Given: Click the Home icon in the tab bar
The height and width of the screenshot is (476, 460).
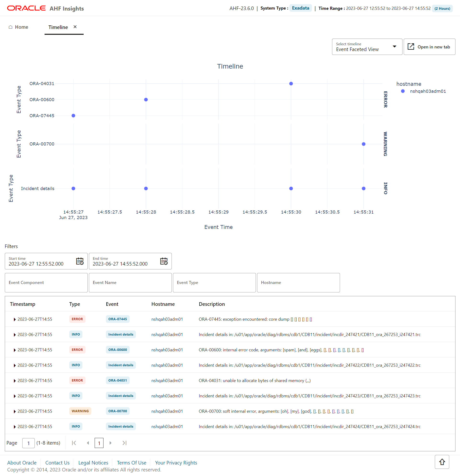Looking at the screenshot, I should [11, 27].
